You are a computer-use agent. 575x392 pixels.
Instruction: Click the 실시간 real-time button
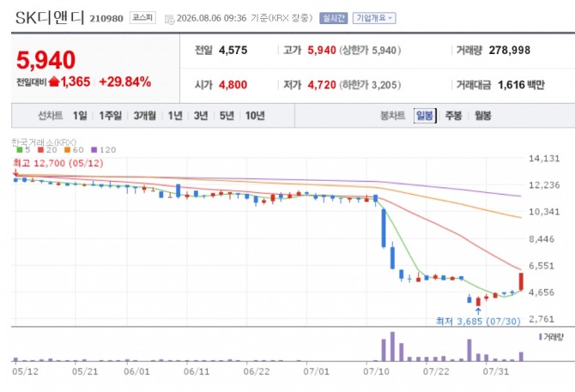tap(333, 18)
